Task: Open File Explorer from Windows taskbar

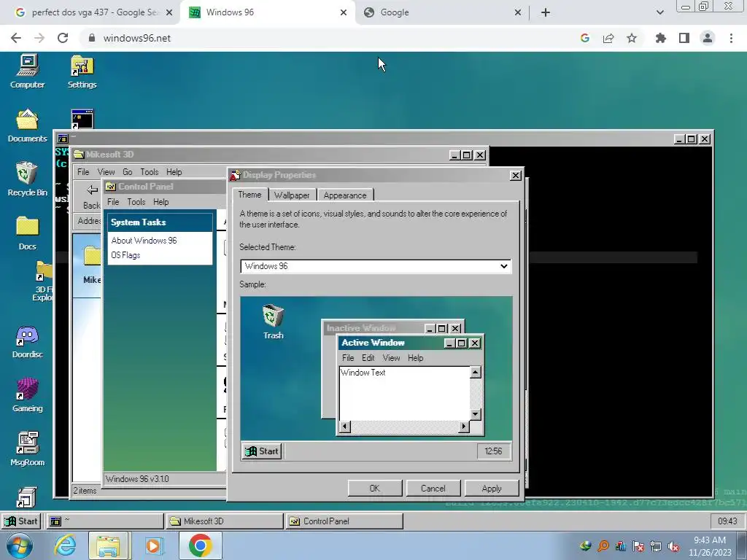Action: click(108, 545)
